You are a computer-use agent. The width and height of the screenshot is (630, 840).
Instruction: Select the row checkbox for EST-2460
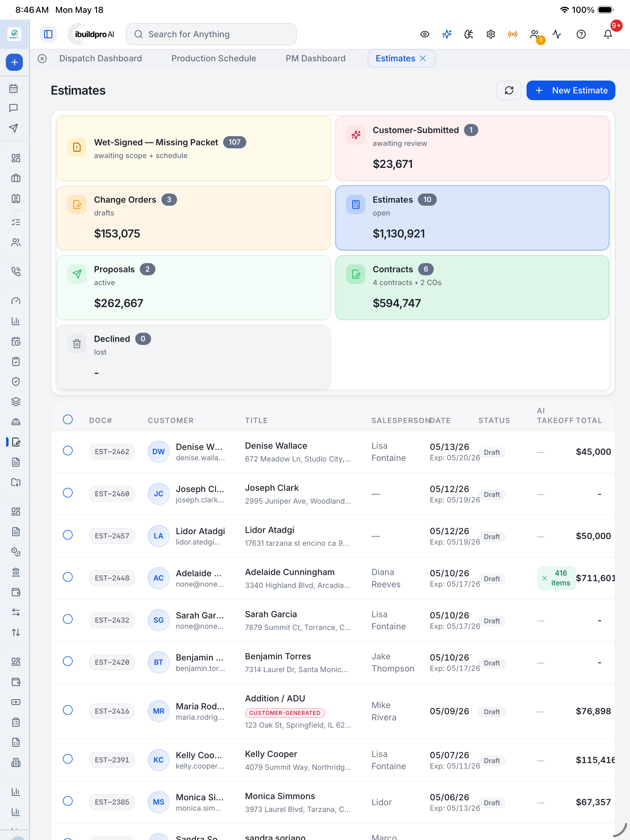(x=67, y=493)
